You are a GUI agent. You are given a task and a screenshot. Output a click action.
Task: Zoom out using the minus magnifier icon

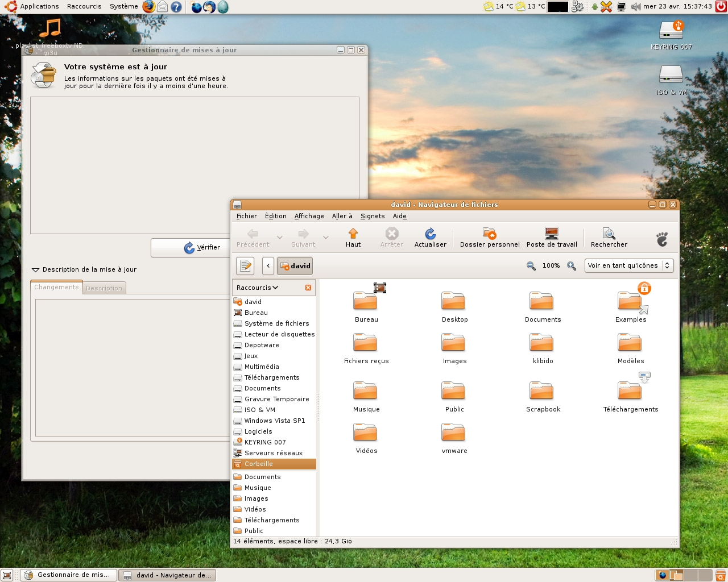point(531,266)
